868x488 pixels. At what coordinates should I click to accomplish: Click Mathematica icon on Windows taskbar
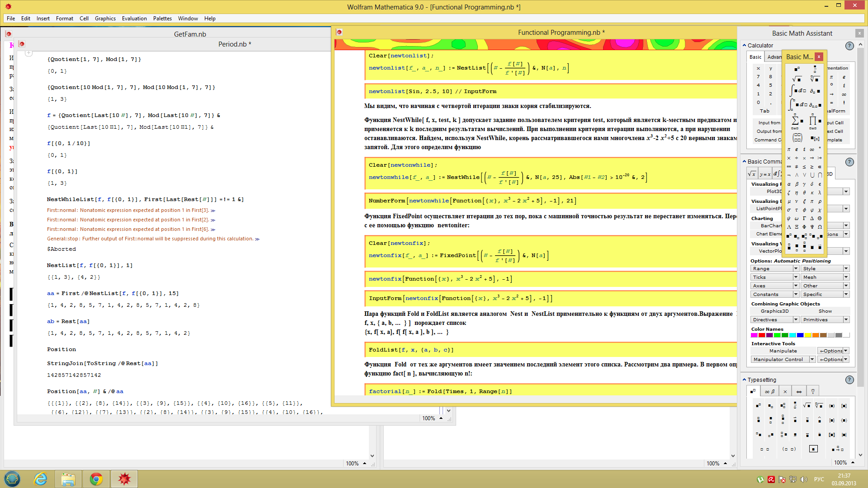(x=124, y=479)
